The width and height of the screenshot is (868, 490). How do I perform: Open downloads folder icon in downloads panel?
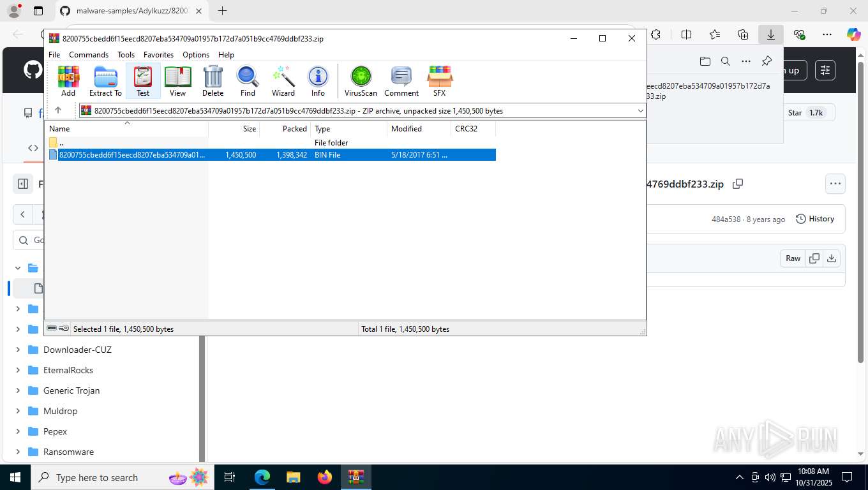click(705, 61)
